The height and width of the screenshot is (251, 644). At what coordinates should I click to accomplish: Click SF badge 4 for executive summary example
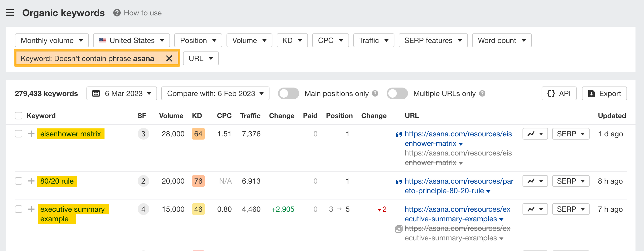point(143,209)
